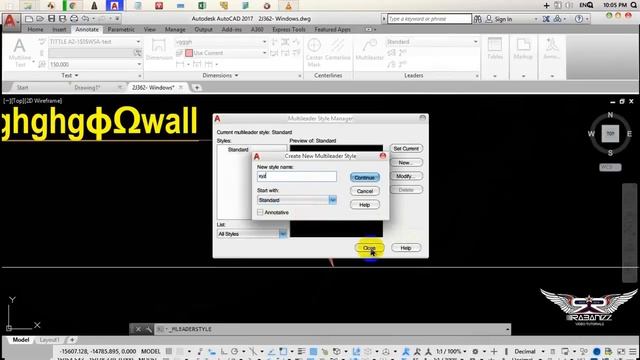
Task: Switch to the Parametric ribbon tab
Action: (121, 29)
